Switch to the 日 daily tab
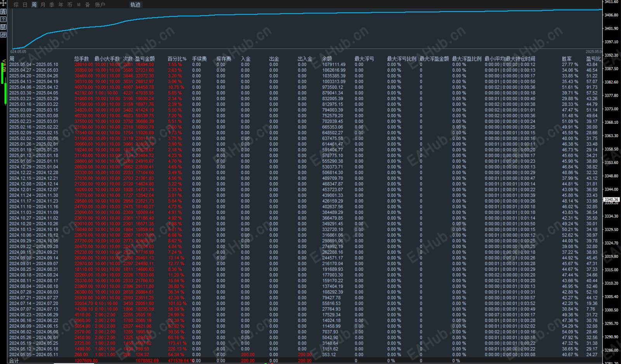 pyautogui.click(x=25, y=5)
